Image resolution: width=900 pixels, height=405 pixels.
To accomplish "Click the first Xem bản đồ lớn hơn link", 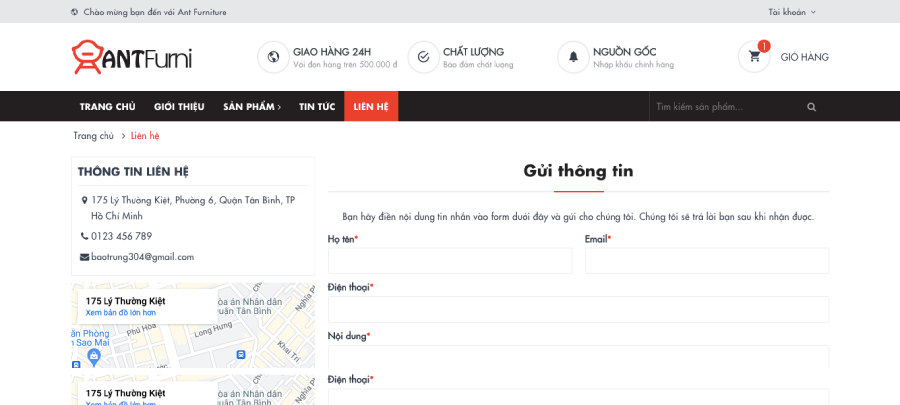I will click(x=121, y=313).
